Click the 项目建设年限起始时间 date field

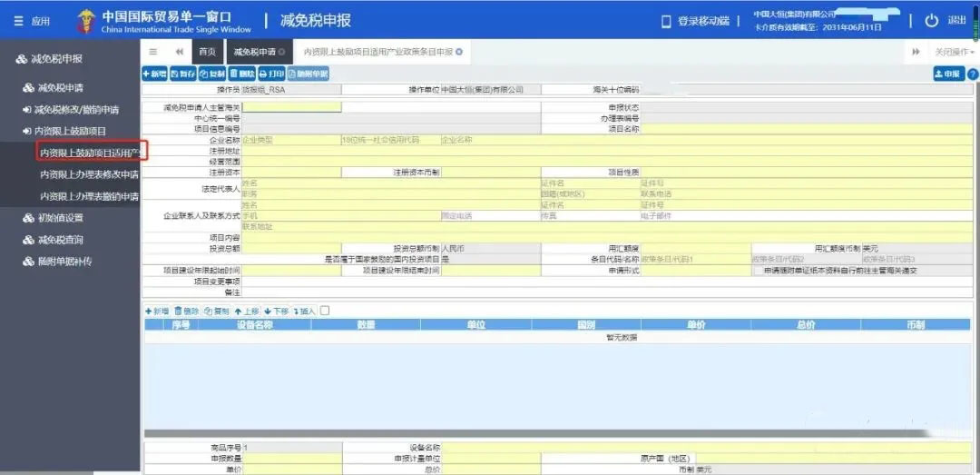coord(291,271)
